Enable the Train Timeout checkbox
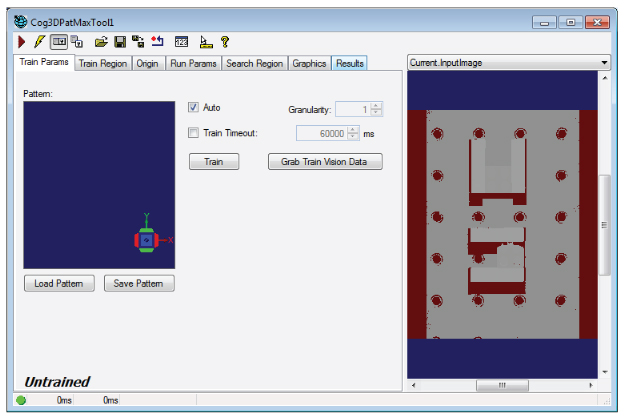 click(x=194, y=132)
